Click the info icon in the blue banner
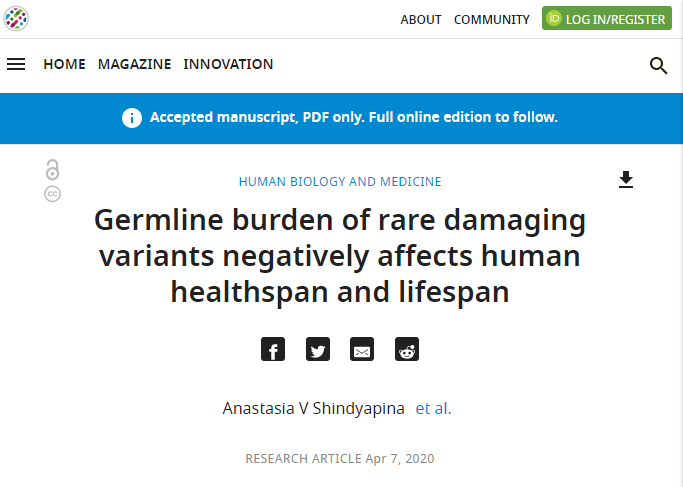This screenshot has height=487, width=683. tap(132, 118)
